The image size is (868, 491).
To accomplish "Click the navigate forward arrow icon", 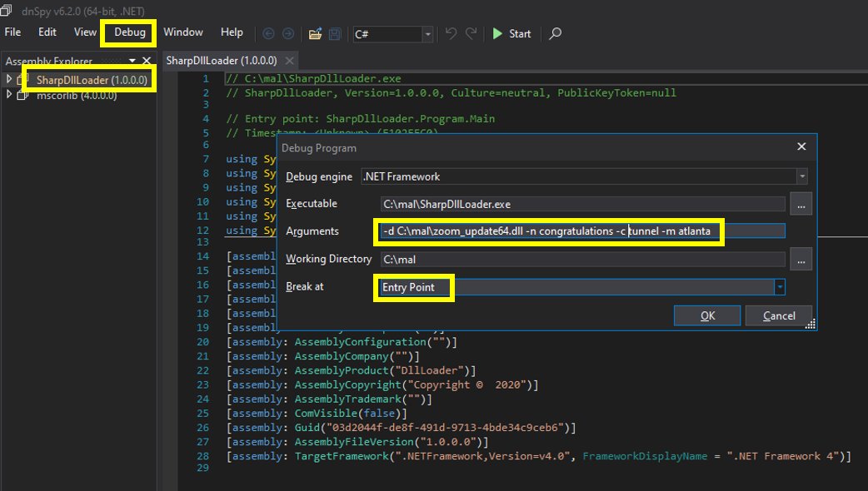I will click(x=288, y=34).
